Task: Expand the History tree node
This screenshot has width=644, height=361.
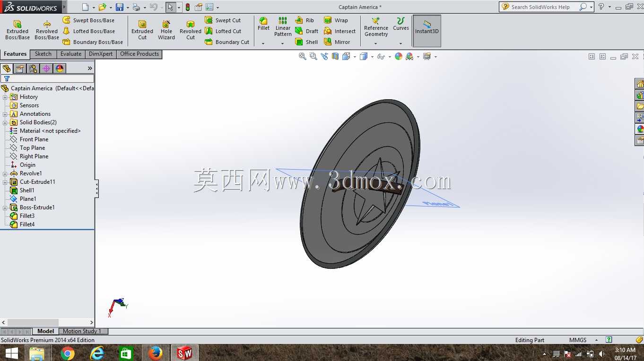Action: click(5, 97)
